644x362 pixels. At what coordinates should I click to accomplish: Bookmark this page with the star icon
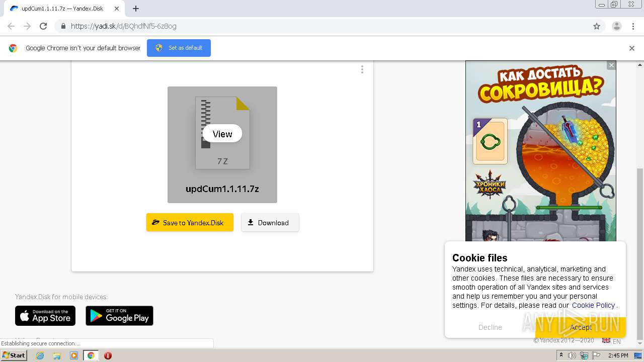(x=597, y=26)
